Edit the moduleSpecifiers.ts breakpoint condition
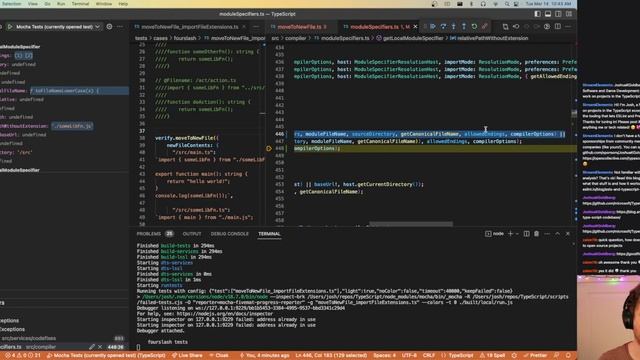The image size is (640, 360). point(92,347)
